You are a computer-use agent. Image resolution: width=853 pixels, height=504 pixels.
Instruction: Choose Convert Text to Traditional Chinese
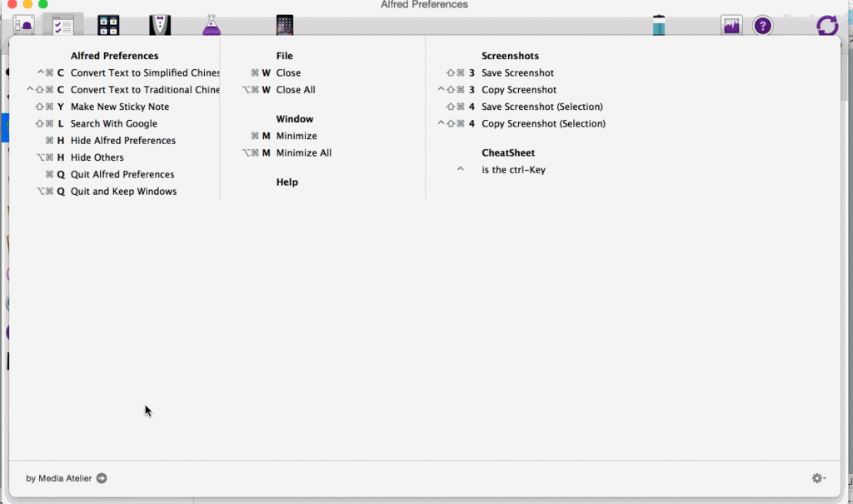(x=145, y=89)
